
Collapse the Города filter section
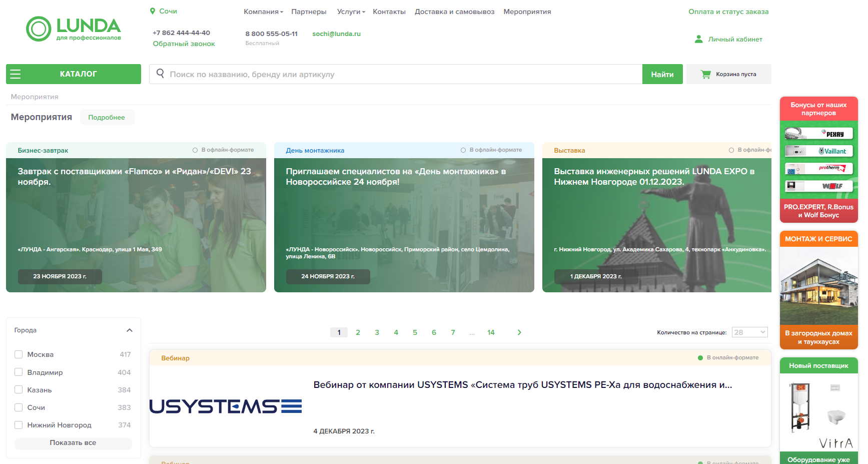tap(130, 330)
